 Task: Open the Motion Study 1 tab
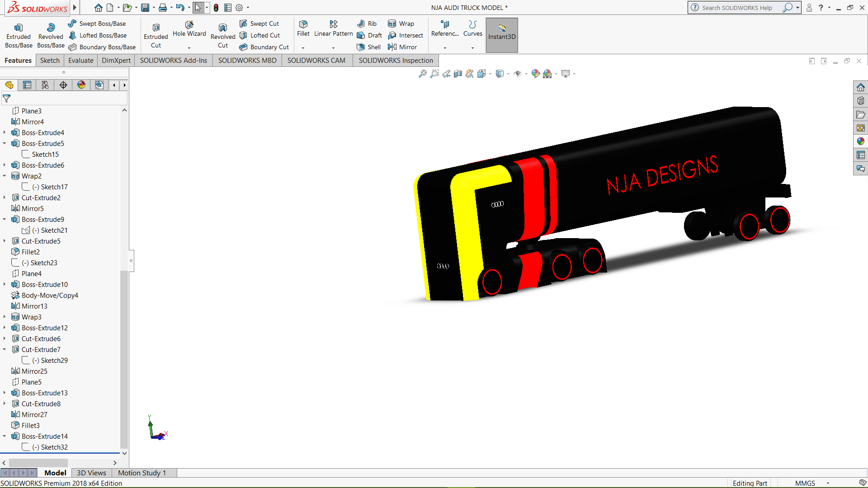[x=142, y=473]
